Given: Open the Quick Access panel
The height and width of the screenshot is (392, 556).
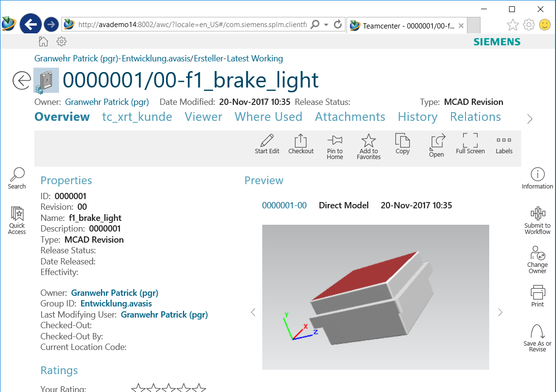Looking at the screenshot, I should [x=17, y=214].
